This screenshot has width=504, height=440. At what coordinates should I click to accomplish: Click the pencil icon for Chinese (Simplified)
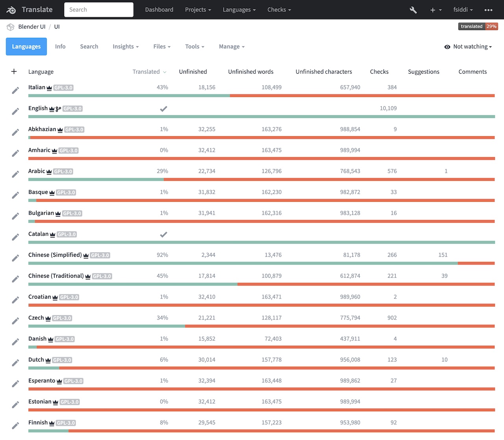pos(15,258)
